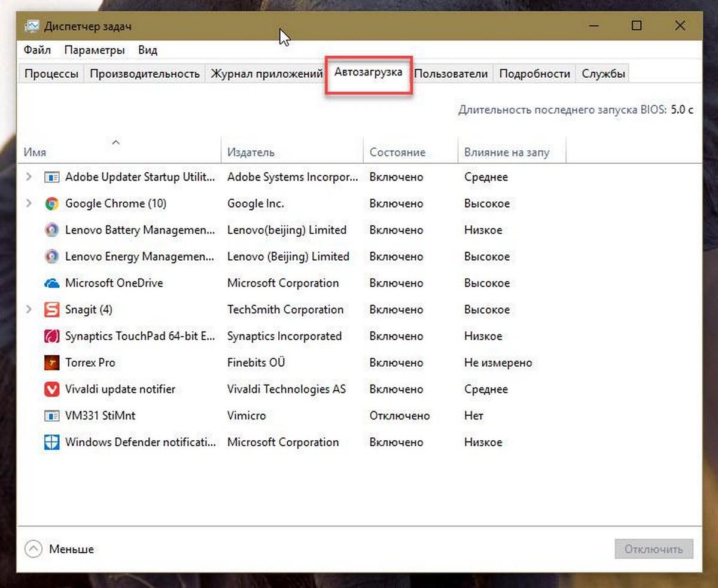718x588 pixels.
Task: Click the Snagit icon
Action: [x=52, y=310]
